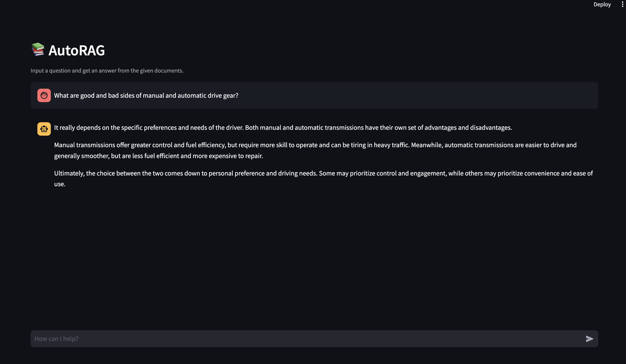Screen dimensions: 626x364
Task: Click the red user avatar icon
Action: click(x=44, y=96)
